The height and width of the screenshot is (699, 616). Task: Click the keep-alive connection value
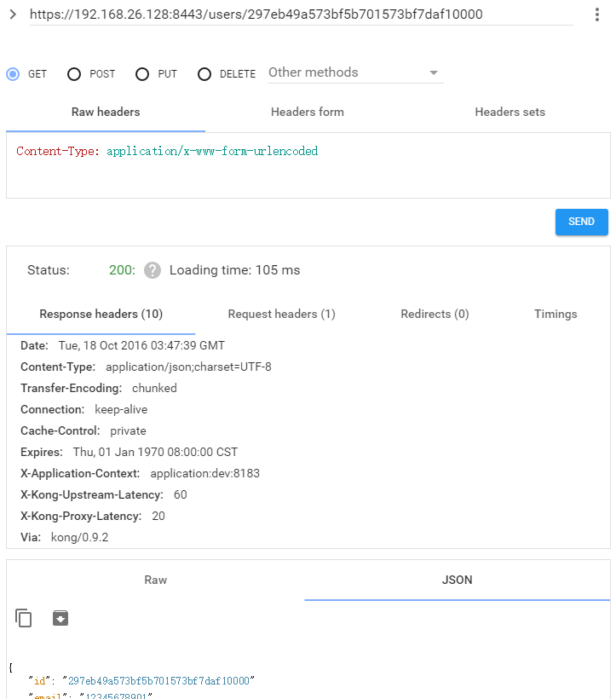[121, 410]
